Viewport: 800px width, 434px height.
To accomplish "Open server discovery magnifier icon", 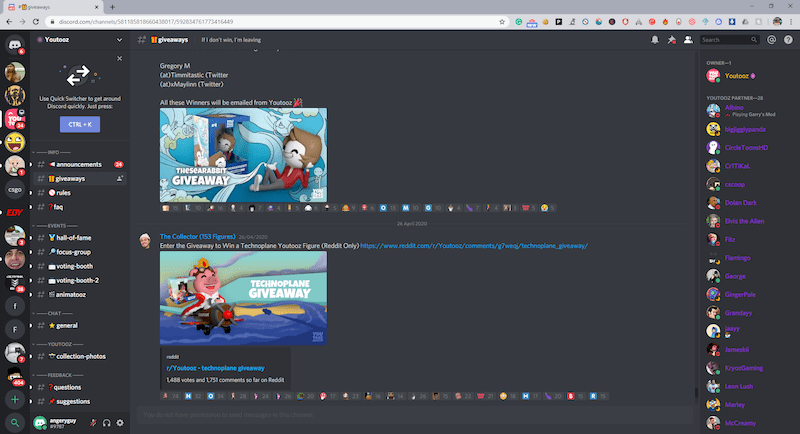I will tap(15, 423).
